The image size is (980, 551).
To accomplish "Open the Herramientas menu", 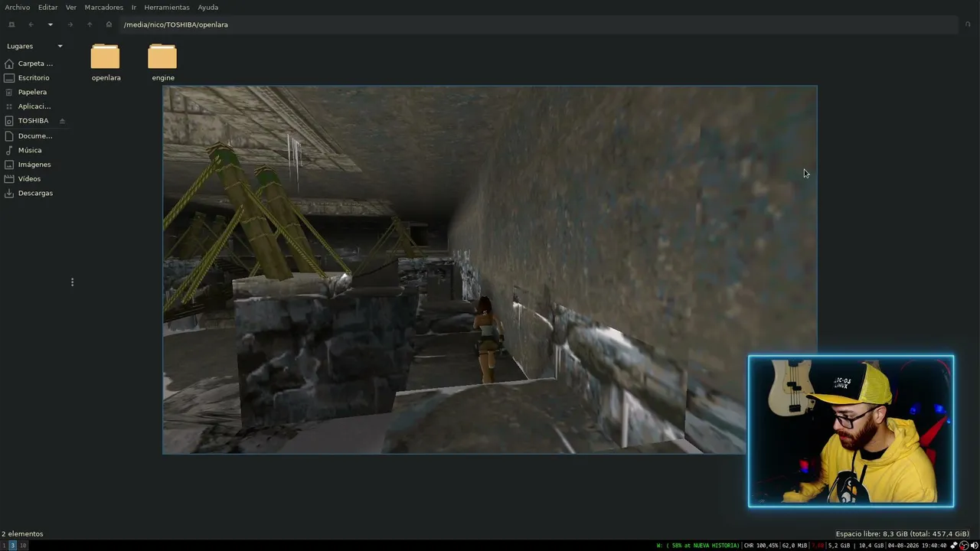I will (x=167, y=7).
